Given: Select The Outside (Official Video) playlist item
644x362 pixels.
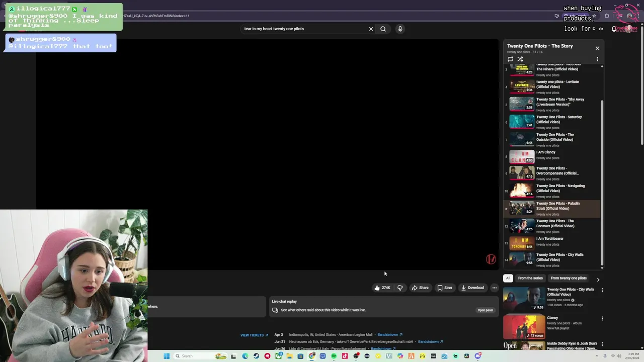Looking at the screenshot, I should (552, 139).
